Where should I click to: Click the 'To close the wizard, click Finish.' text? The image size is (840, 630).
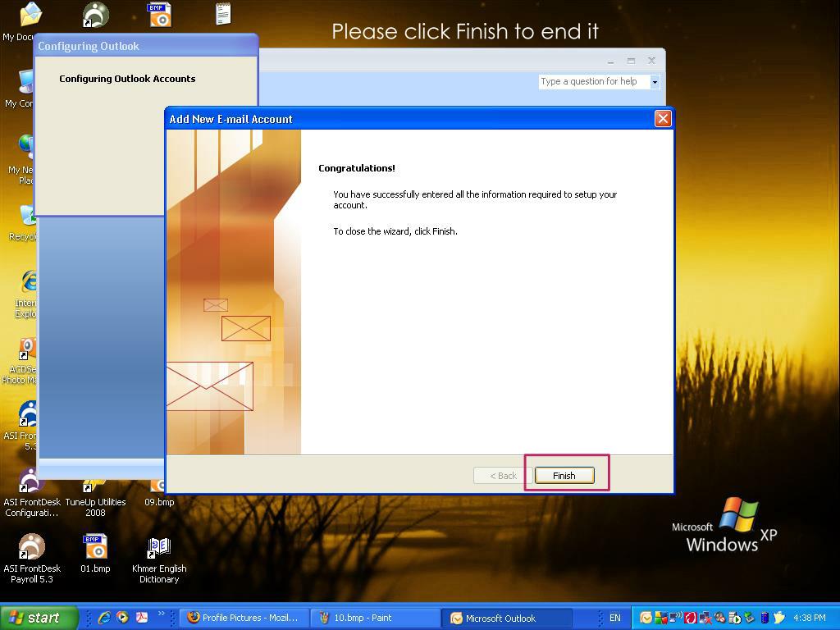coord(395,231)
